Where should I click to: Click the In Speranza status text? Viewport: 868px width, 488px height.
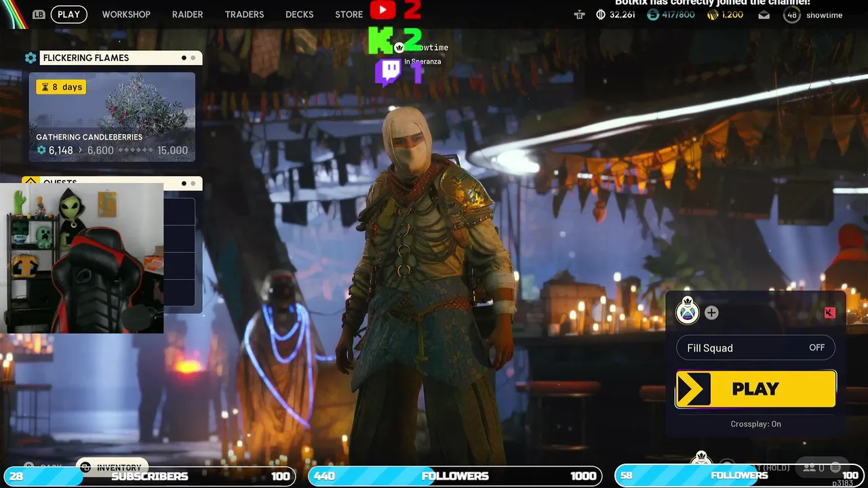click(422, 62)
